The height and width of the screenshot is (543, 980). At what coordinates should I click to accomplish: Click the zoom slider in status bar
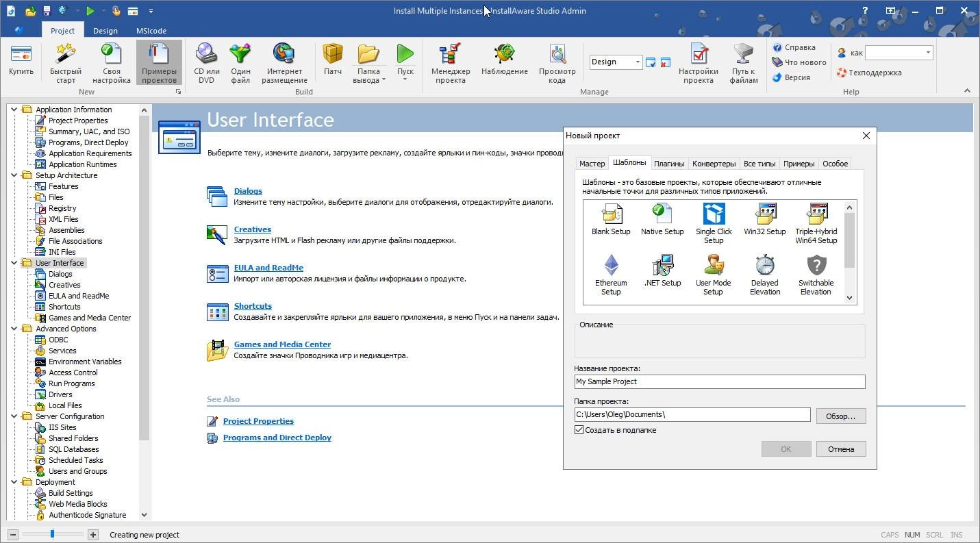pyautogui.click(x=52, y=534)
